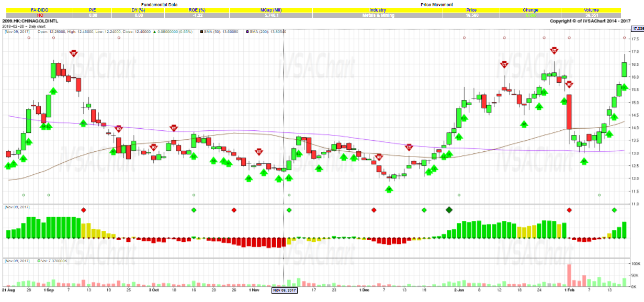Viewport: 644px width, 302px height.
Task: Click the last green candle near 16.5
Action: tap(624, 69)
